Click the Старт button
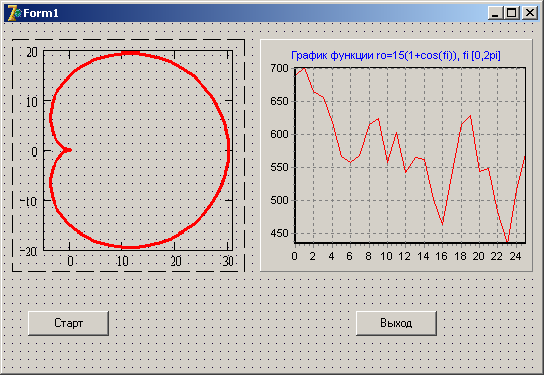Screen dimensions: 544x375 [x=68, y=323]
